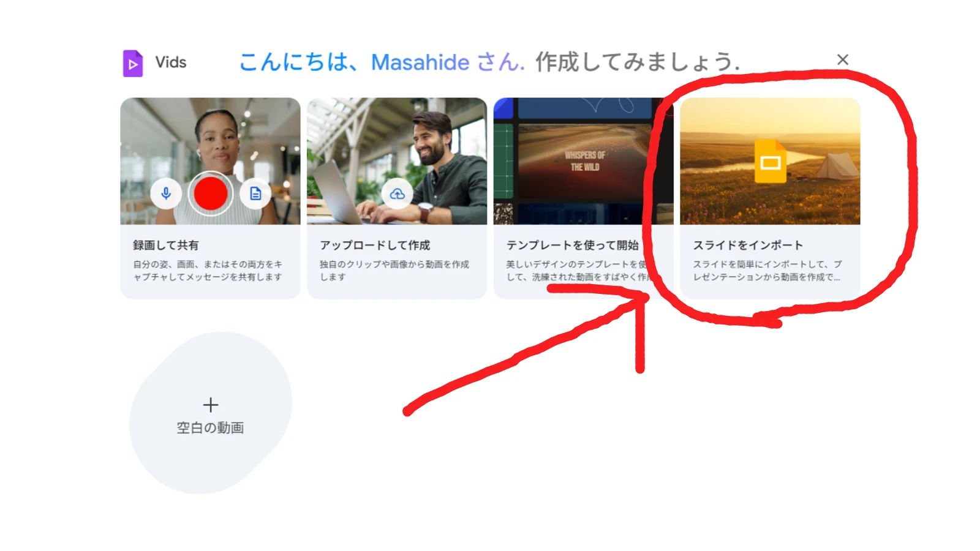Click the cloud upload icon
The width and height of the screenshot is (980, 551).
click(x=398, y=194)
